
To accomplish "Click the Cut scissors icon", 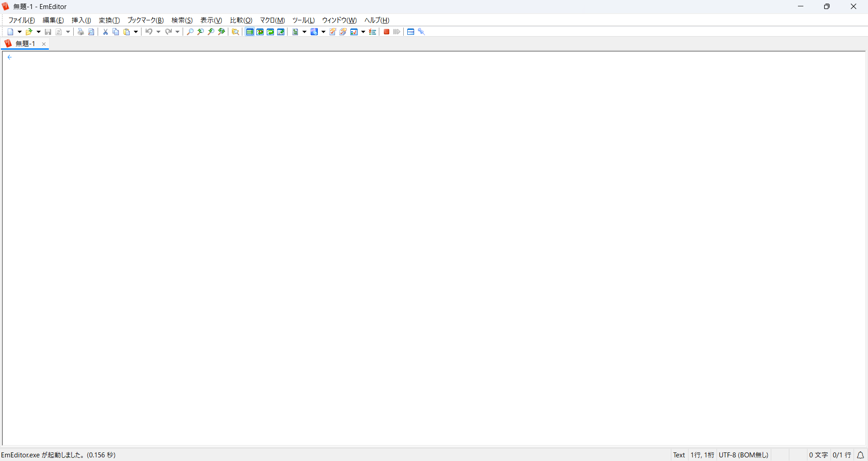I will tap(105, 32).
